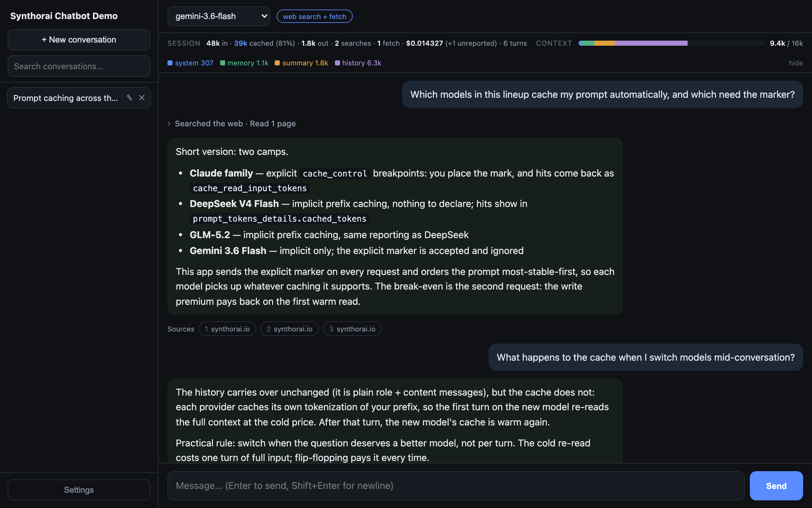The height and width of the screenshot is (508, 812).
Task: Click the blue system 307 legend swatch
Action: click(x=170, y=63)
